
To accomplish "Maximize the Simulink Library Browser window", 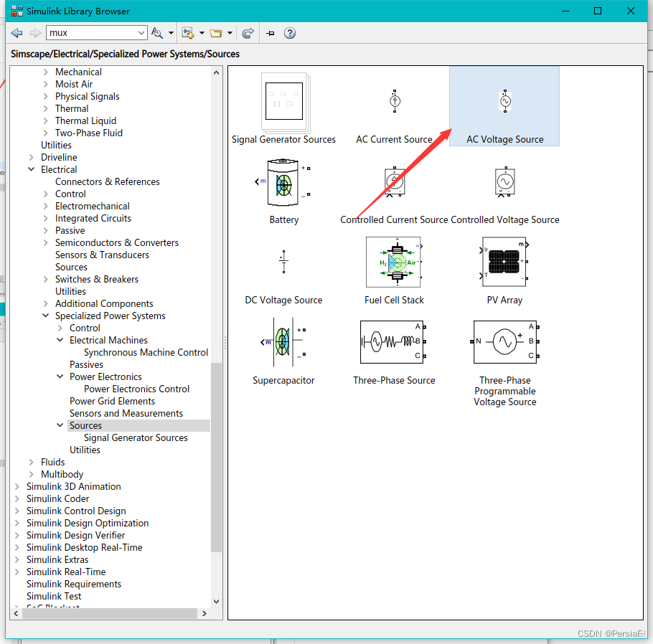I will 598,11.
